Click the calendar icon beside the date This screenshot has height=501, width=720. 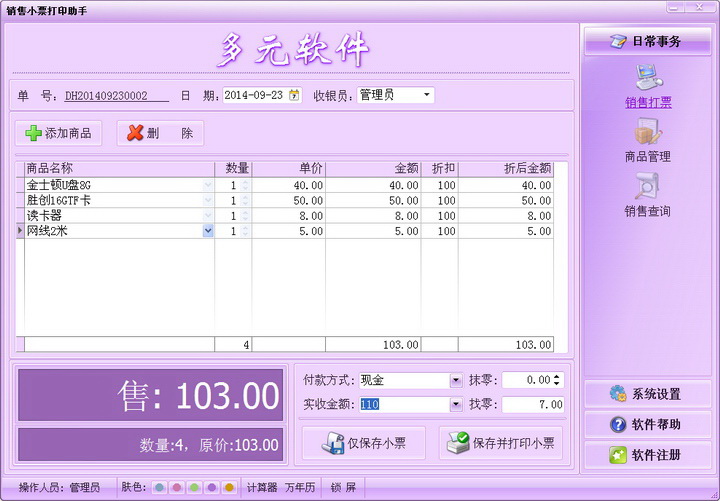[x=294, y=96]
